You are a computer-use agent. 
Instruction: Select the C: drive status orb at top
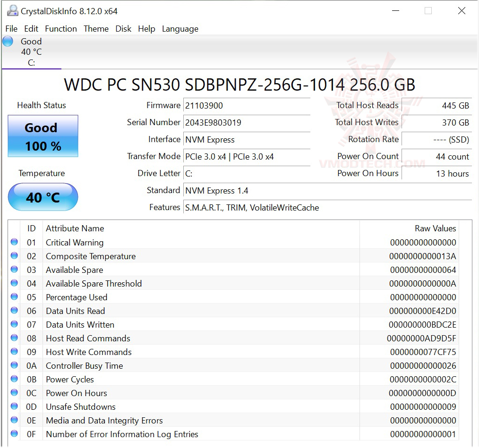coord(8,41)
